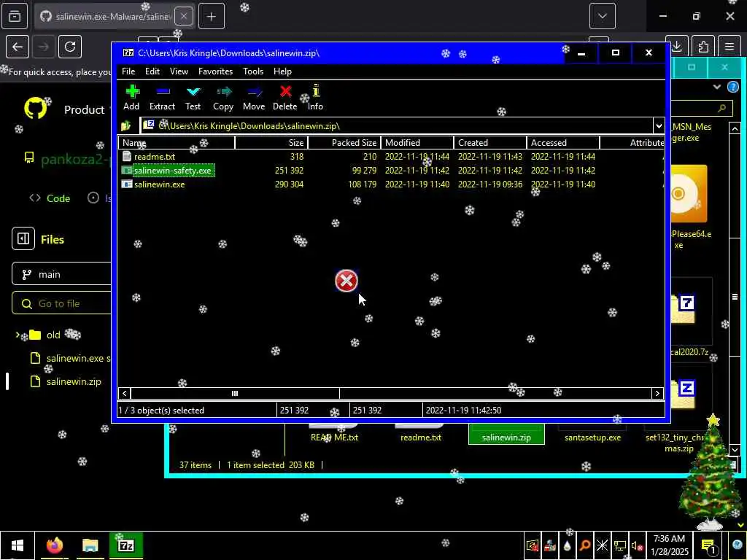Click the Add toolbar icon in 7-Zip
This screenshot has height=560, width=747.
[131, 98]
